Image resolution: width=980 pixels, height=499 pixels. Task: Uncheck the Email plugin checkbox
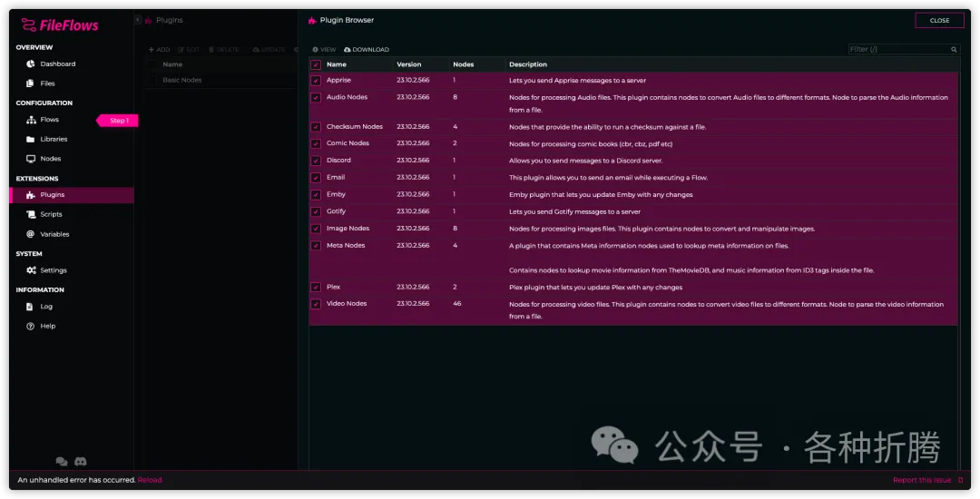[316, 178]
